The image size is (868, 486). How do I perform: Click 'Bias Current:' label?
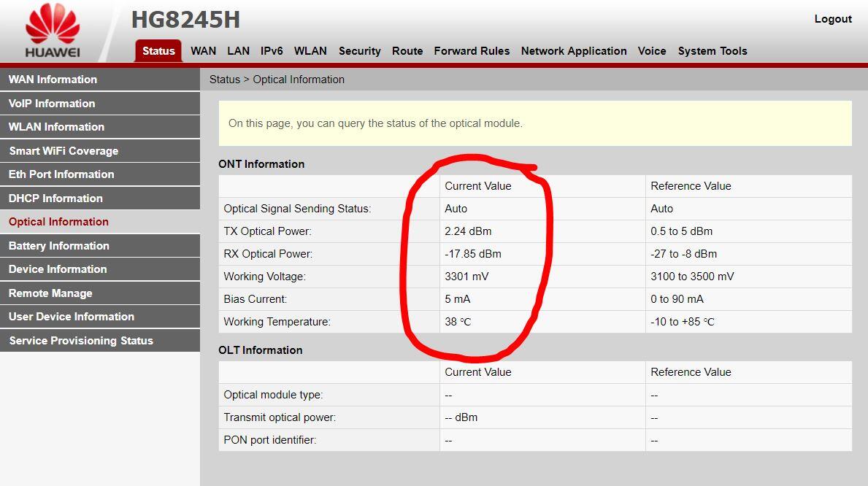point(256,299)
